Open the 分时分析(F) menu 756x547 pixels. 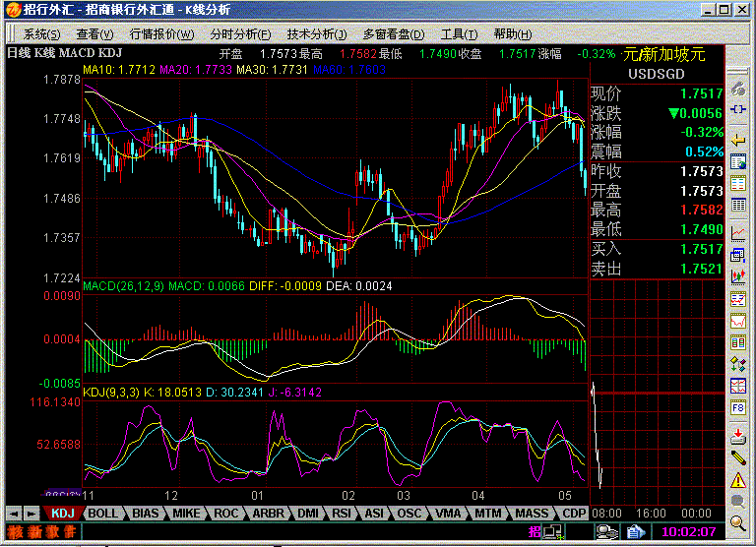[240, 34]
